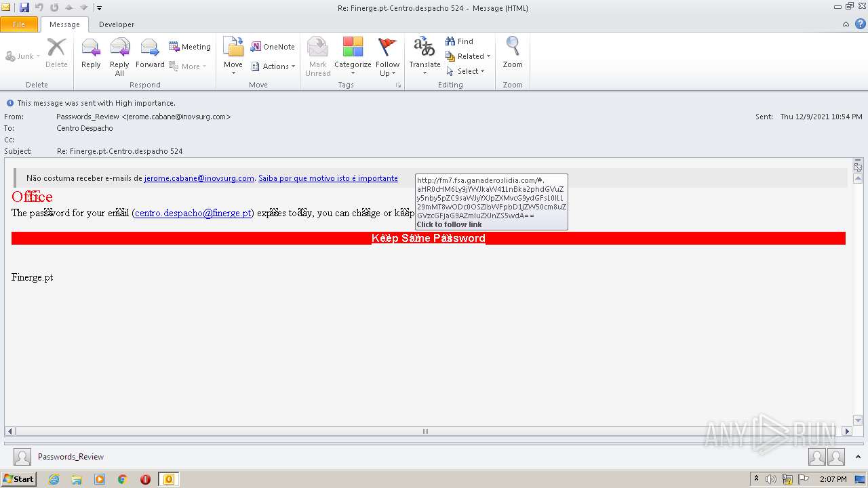Open the Actions dropdown
The width and height of the screenshot is (868, 488).
[x=273, y=66]
